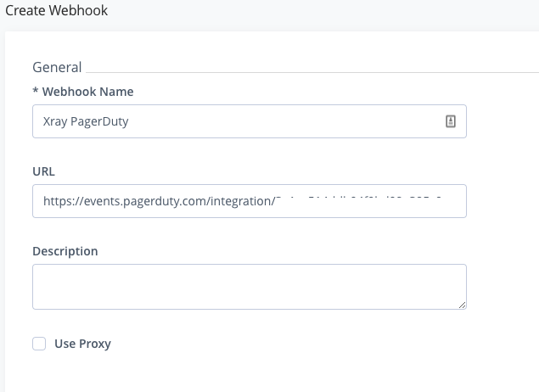
Task: Click the required asterisk beside Webhook Name
Action: coord(36,92)
